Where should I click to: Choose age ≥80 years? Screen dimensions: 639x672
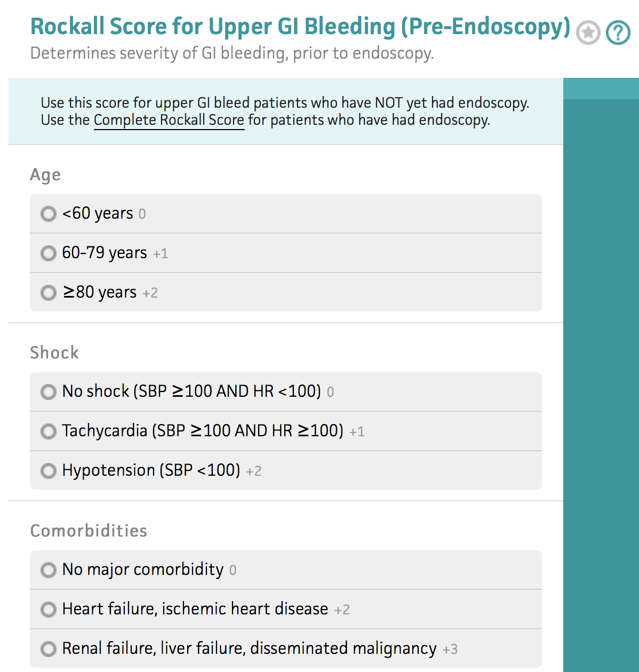pos(286,292)
